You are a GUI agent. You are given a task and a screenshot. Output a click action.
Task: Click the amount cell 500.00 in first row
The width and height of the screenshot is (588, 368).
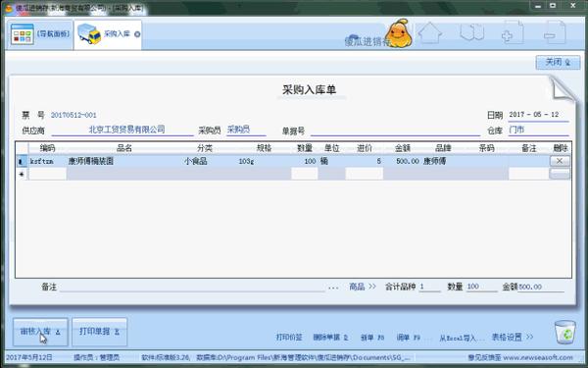[x=403, y=162]
